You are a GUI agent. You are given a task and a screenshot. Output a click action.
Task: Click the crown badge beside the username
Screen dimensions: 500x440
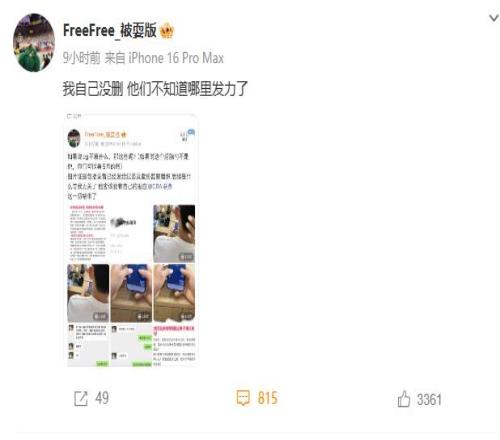coord(167,31)
